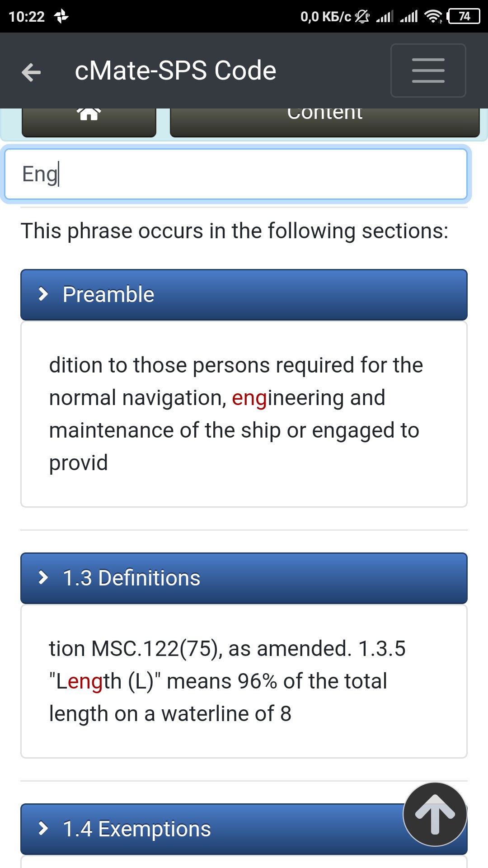Screen dimensions: 488x868
Task: Open the 1.3 Definitions header
Action: pyautogui.click(x=244, y=578)
